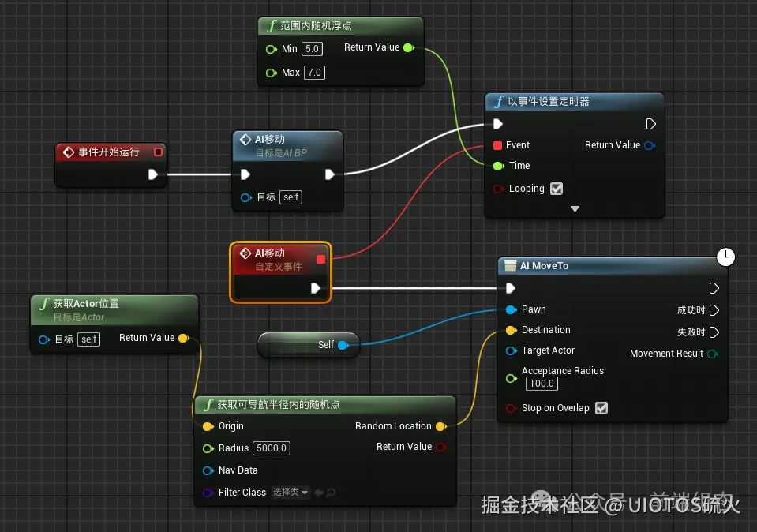Click the Nav Data pin
Viewport: 757px width, 532px height.
click(x=208, y=470)
